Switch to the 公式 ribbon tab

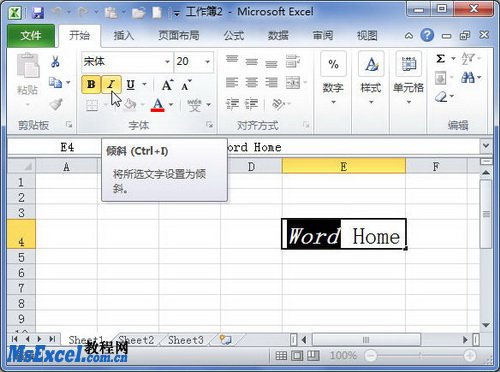tap(234, 35)
